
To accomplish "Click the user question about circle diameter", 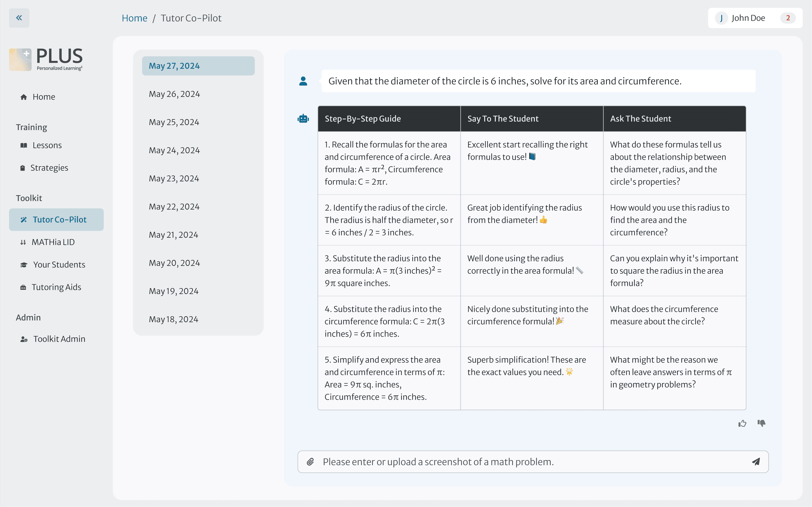I will coord(538,81).
